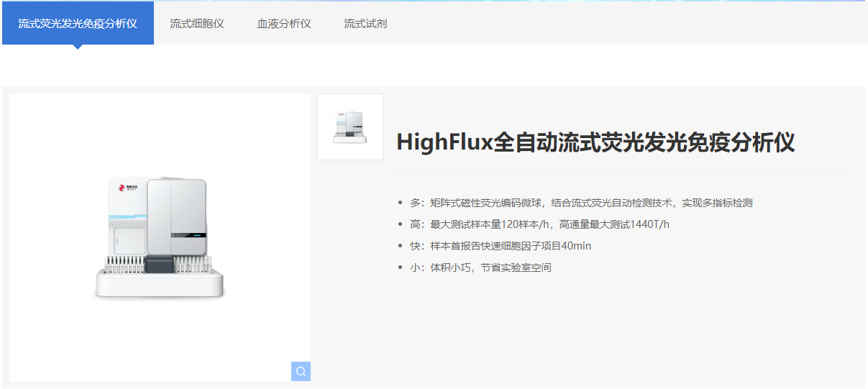Click the bullet text 小：体积小巧，节省实验室空间
The height and width of the screenshot is (389, 868).
[x=480, y=267]
